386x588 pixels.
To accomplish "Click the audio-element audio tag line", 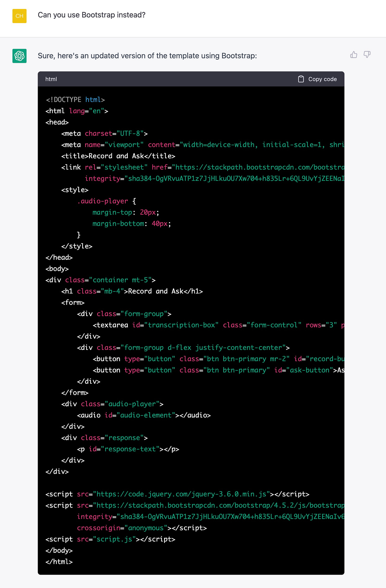I will (144, 415).
